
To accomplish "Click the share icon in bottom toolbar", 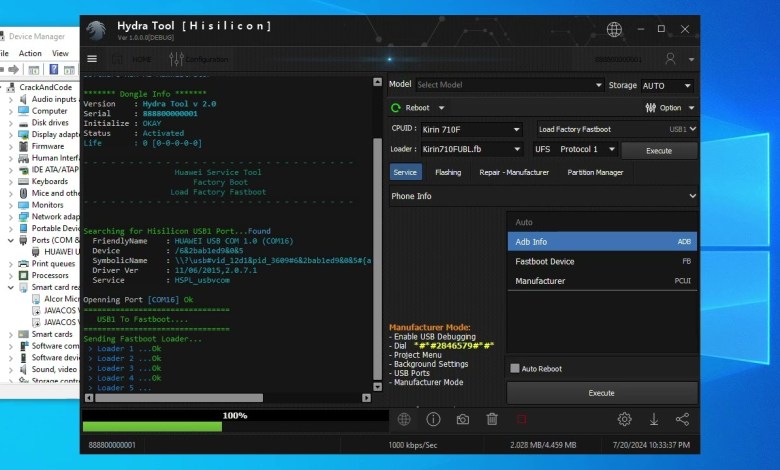I will pyautogui.click(x=683, y=420).
